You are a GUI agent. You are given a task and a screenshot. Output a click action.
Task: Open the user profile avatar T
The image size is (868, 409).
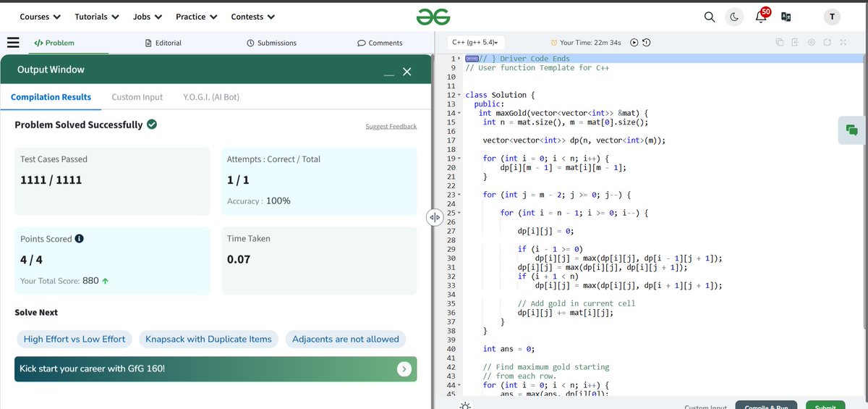[832, 17]
